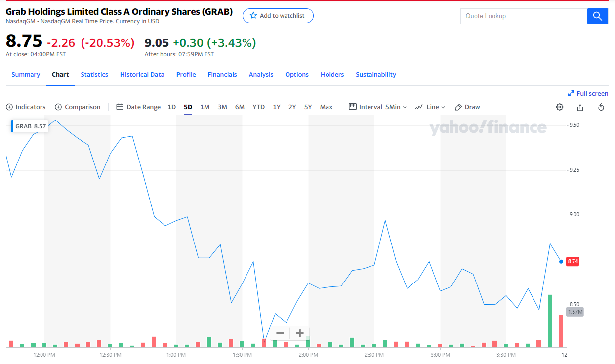The image size is (615, 364).
Task: Select the 5Y range
Action: [x=308, y=107]
